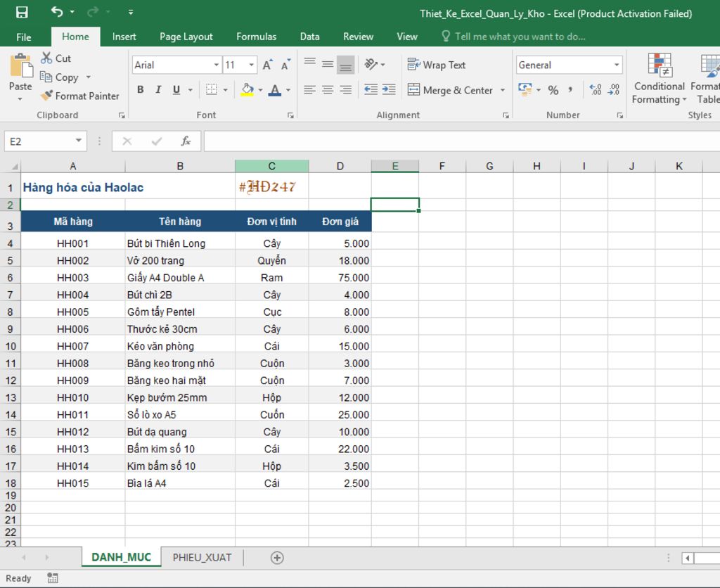Click the Undo arrow icon
720x588 pixels.
tap(57, 11)
